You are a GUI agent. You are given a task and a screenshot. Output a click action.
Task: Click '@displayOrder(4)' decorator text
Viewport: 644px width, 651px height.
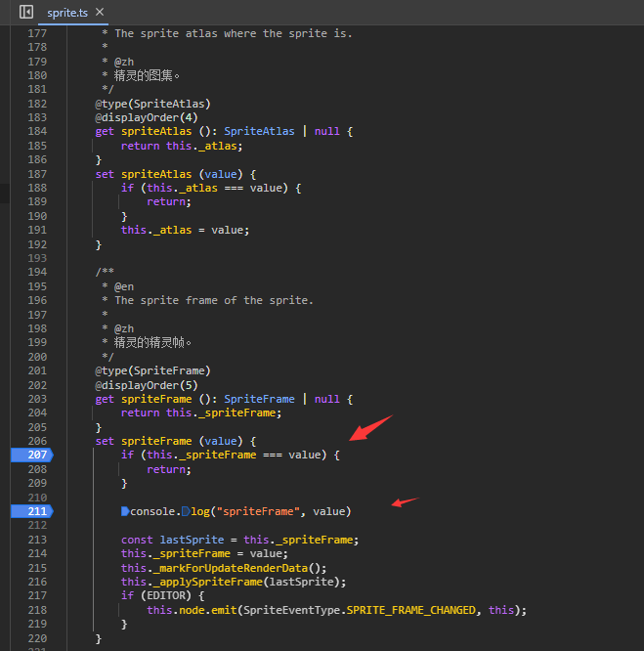click(147, 117)
